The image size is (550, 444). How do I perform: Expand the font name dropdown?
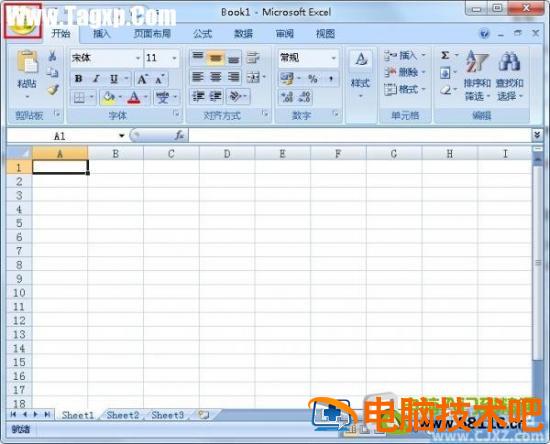tap(138, 58)
